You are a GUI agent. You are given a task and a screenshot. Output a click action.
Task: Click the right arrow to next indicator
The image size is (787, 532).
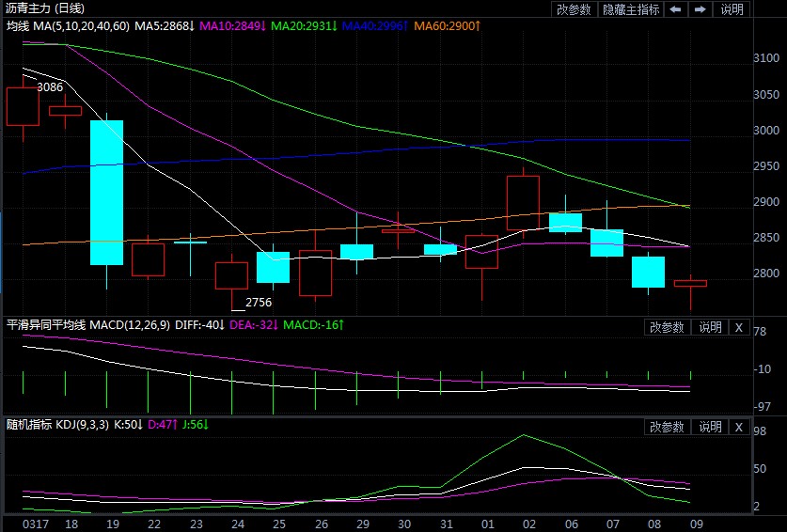[700, 9]
